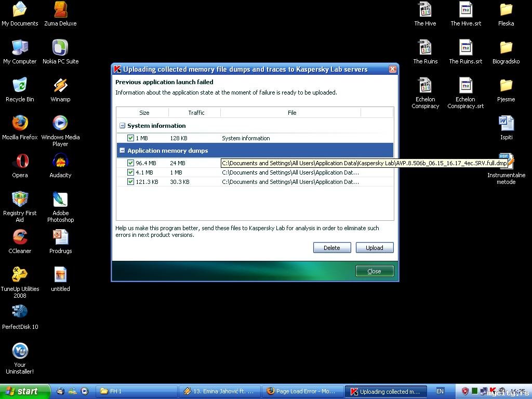Uncheck the 4.1 MB dump file checkbox

click(x=130, y=172)
